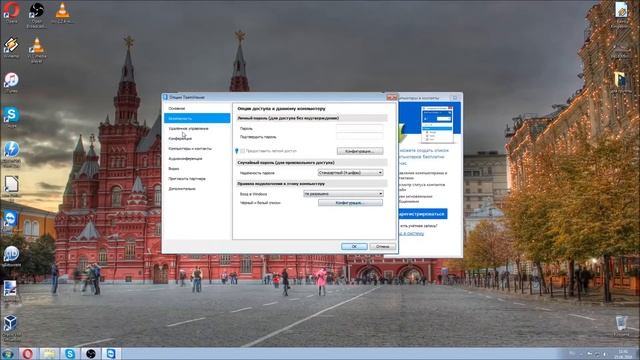This screenshot has width=640, height=360.
Task: Select the top-right corner desktop icon
Action: pyautogui.click(x=621, y=15)
